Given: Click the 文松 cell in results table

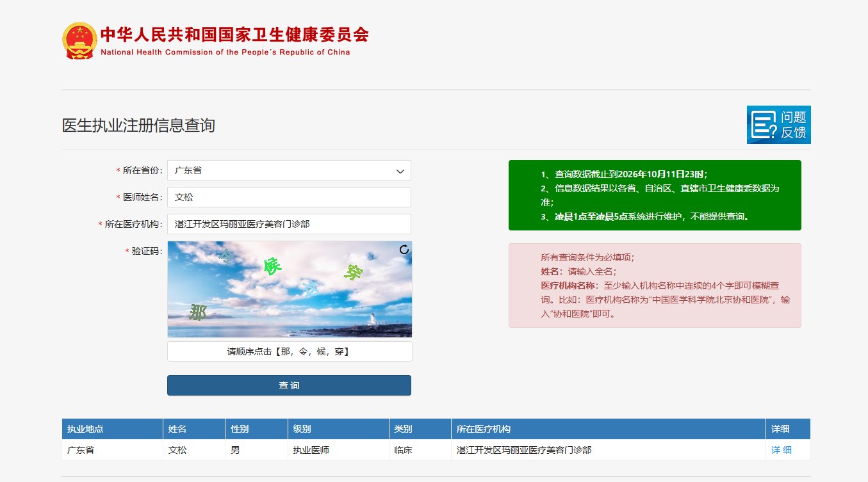Looking at the screenshot, I should coord(194,450).
